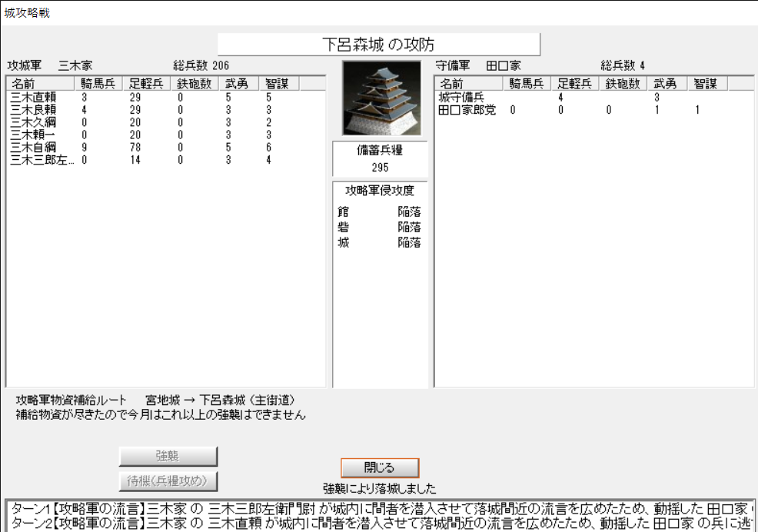Select 城守備兵 in the defender list
This screenshot has height=532, width=758.
point(461,98)
